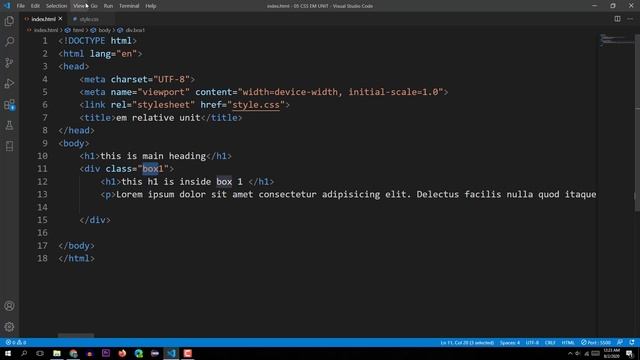Open Firefox from the taskbar

(122, 353)
